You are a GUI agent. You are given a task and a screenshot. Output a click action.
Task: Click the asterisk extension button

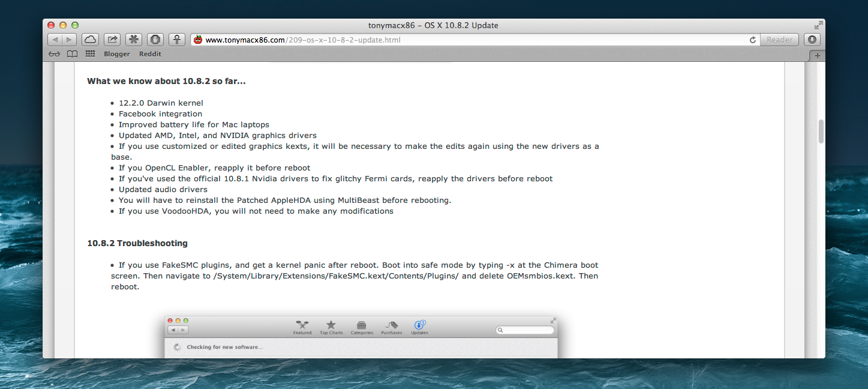133,40
